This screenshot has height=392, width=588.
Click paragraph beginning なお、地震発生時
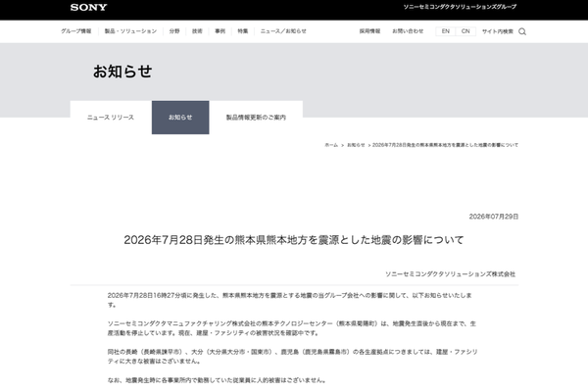tap(217, 380)
